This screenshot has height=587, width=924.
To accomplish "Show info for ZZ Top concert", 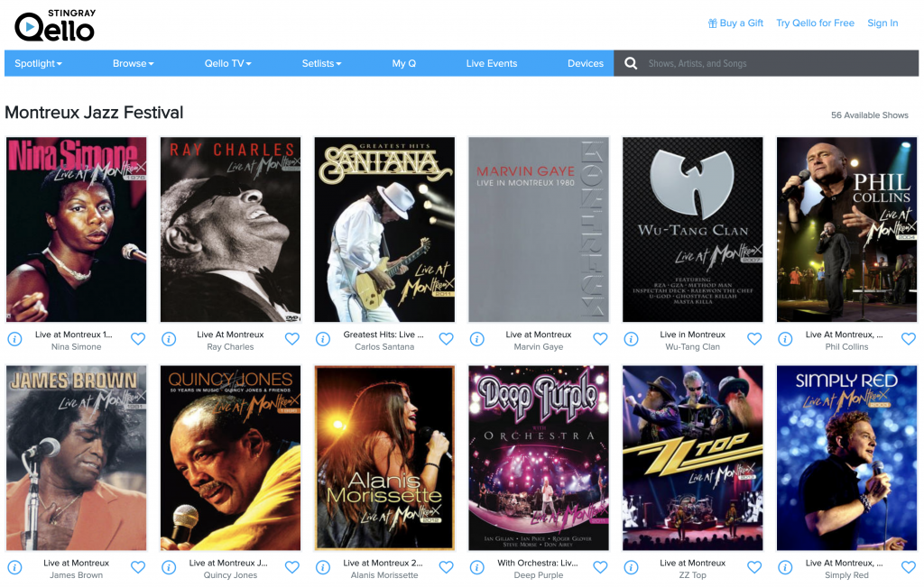I will (631, 567).
